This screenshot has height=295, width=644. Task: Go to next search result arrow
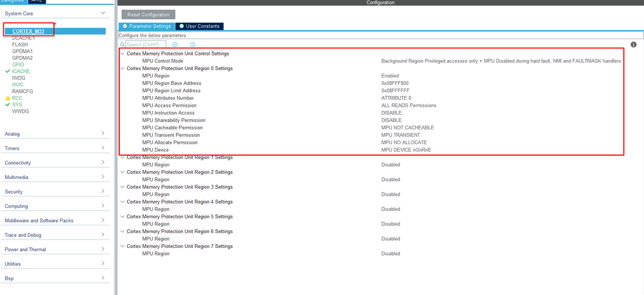click(193, 44)
